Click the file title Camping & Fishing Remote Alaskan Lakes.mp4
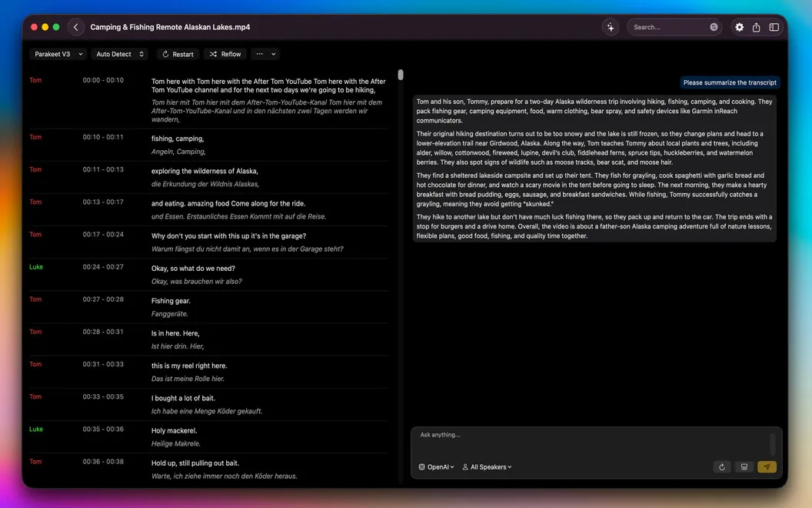Viewport: 812px width, 508px height. point(170,27)
